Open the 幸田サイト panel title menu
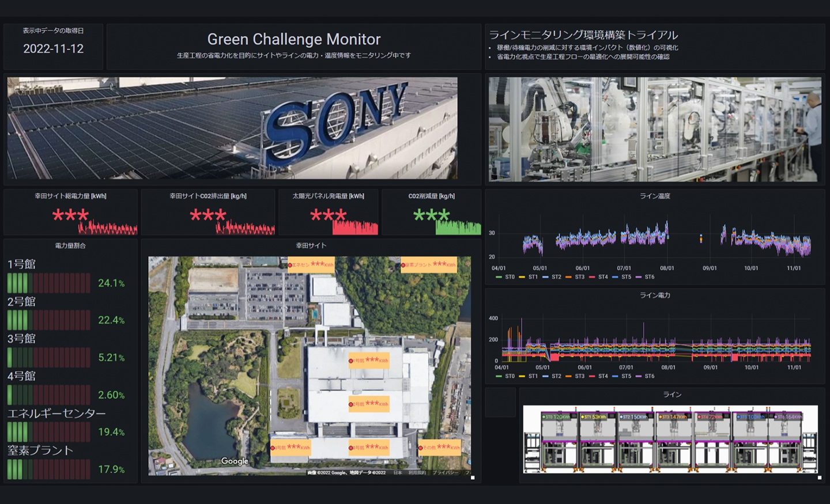The image size is (830, 504). point(311,244)
